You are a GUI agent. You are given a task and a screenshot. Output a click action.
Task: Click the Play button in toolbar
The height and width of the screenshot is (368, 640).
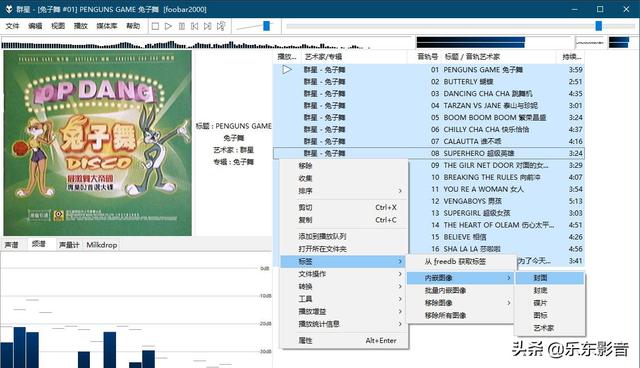click(x=168, y=26)
